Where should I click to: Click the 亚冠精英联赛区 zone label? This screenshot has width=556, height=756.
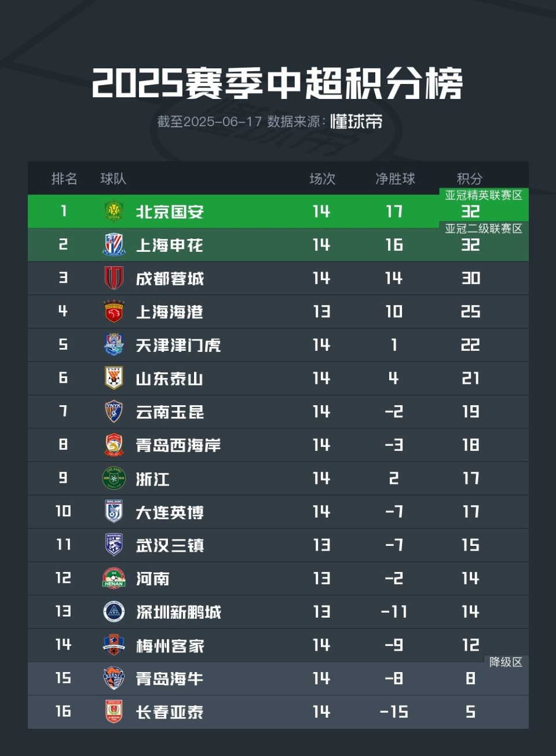(484, 196)
